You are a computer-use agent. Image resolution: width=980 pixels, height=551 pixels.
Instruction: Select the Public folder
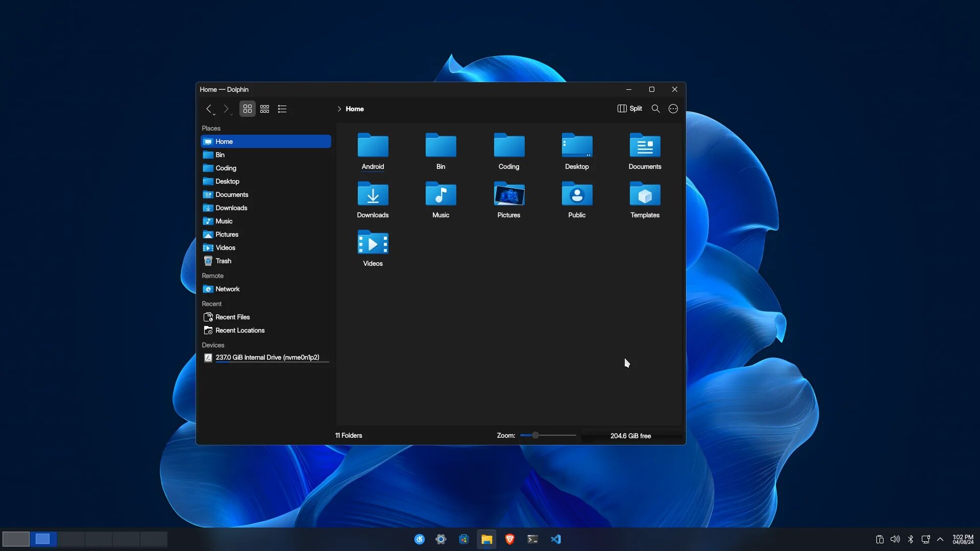tap(577, 199)
